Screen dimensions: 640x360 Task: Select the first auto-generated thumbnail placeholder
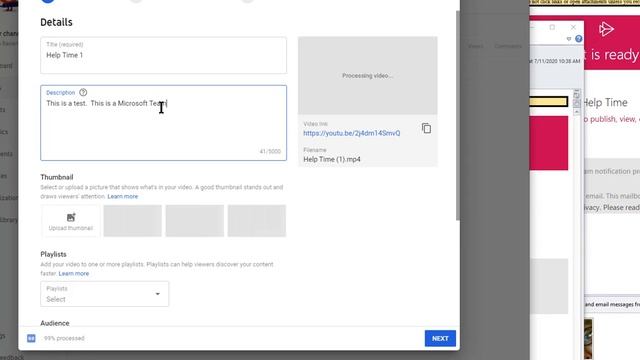(133, 221)
